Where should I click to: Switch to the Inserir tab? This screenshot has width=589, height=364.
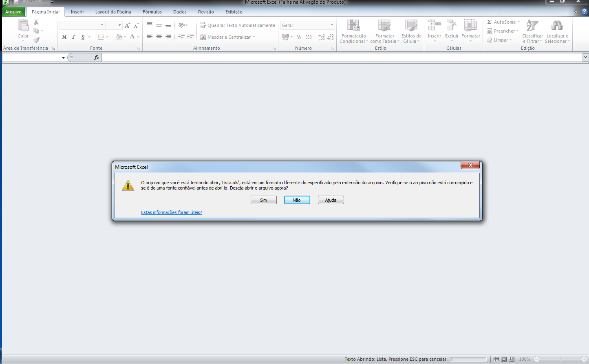[77, 12]
